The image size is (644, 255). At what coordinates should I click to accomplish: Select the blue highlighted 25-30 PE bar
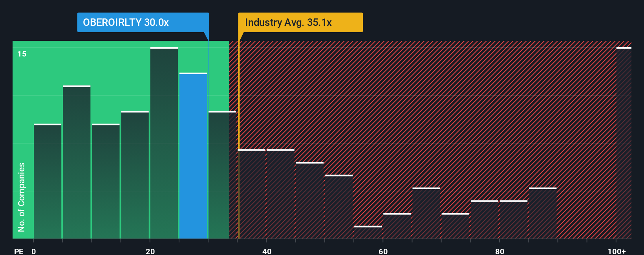tap(193, 156)
